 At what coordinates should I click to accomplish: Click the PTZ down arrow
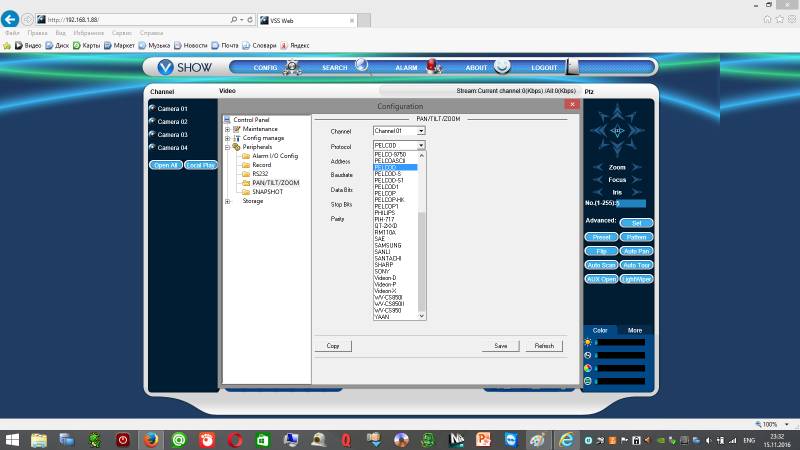(617, 148)
